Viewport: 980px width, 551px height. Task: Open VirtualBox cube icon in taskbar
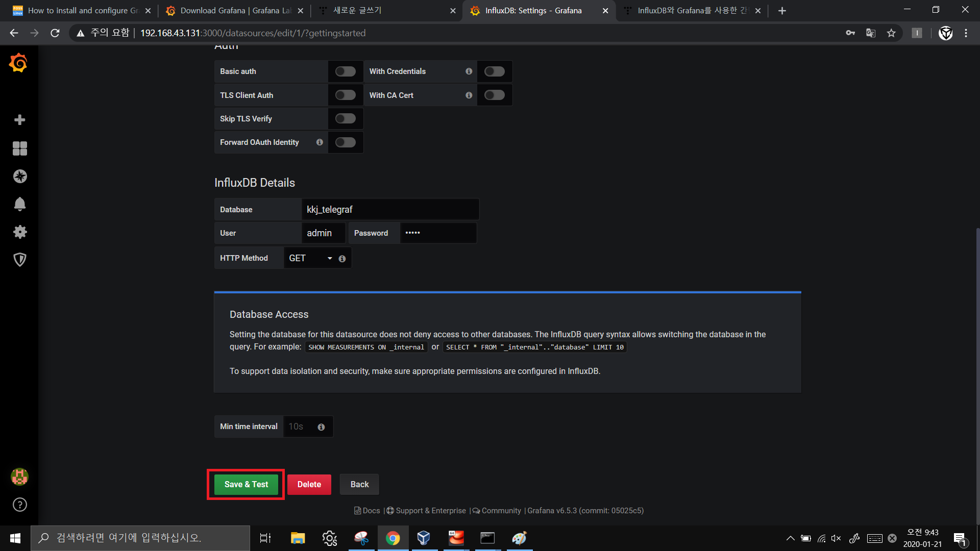[x=424, y=538]
